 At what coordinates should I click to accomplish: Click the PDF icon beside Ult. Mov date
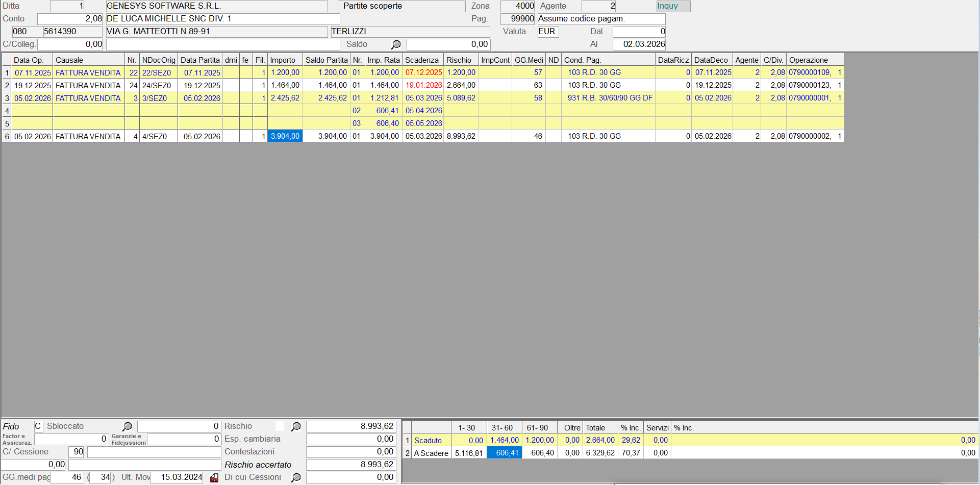click(214, 478)
